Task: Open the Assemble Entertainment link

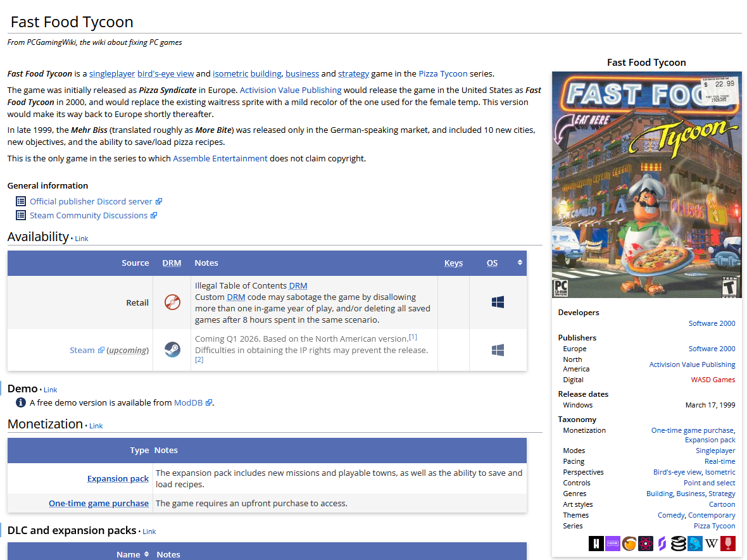Action: point(220,159)
